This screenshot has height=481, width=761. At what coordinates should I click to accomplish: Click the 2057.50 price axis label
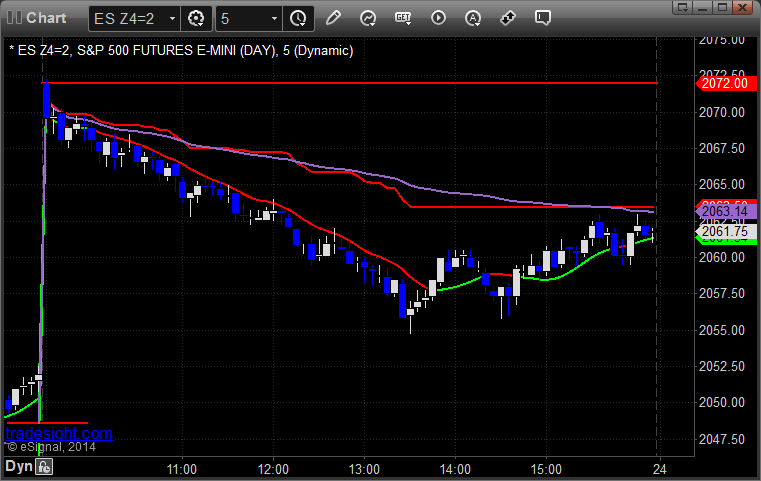click(722, 293)
